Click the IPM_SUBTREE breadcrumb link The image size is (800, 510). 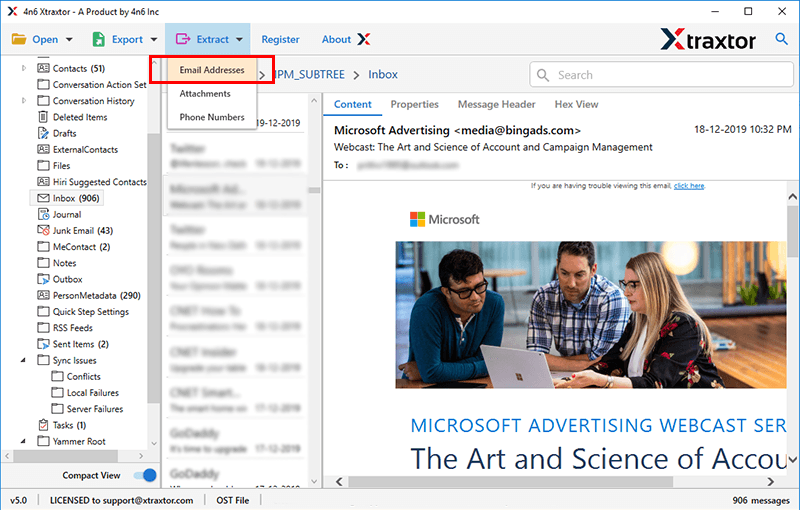[310, 74]
